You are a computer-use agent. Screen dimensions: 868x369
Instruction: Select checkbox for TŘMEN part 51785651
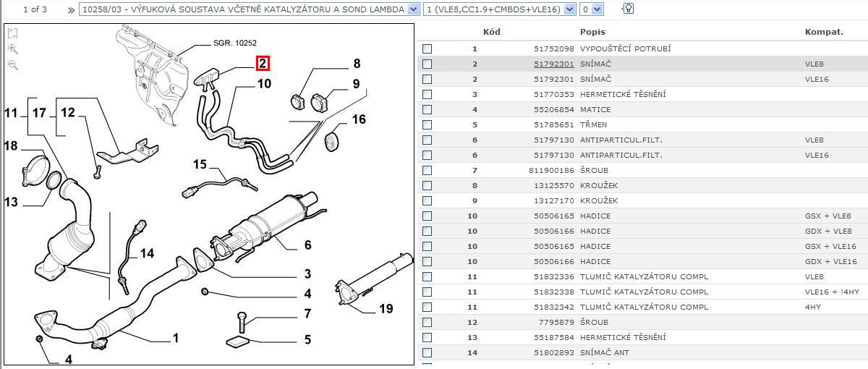point(427,124)
